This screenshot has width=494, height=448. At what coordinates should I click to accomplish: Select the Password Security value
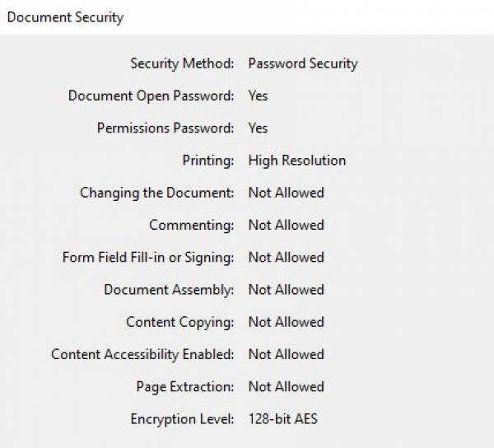302,63
